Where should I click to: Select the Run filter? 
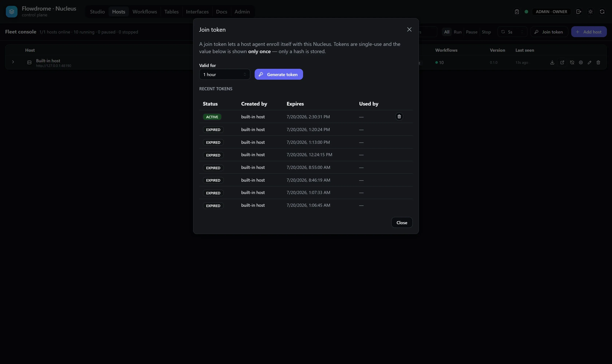[x=458, y=32]
